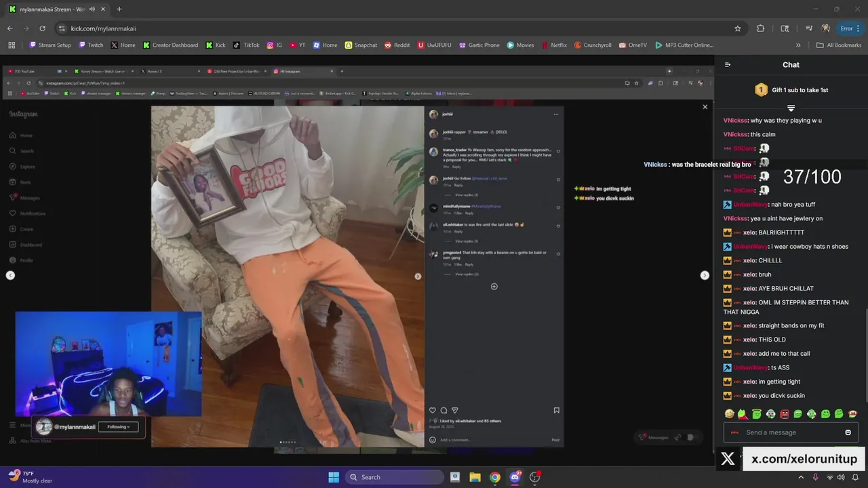The height and width of the screenshot is (488, 868).
Task: Click the browser reload button
Action: point(42,28)
